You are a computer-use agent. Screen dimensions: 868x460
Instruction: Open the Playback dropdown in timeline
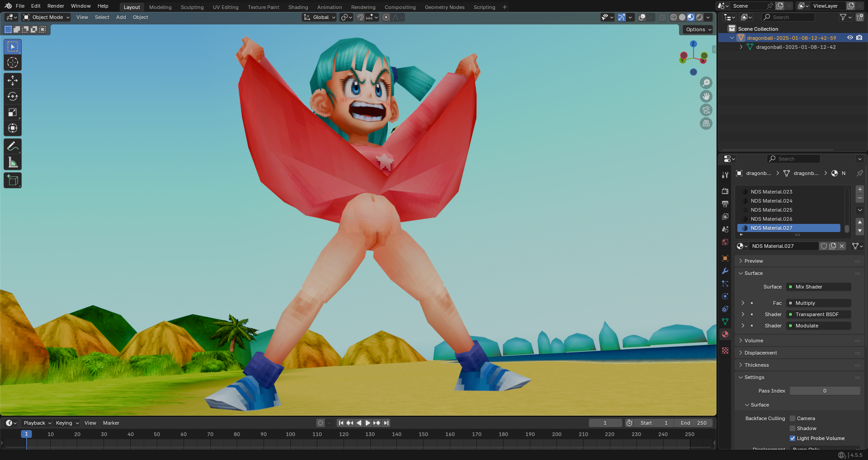pyautogui.click(x=37, y=423)
